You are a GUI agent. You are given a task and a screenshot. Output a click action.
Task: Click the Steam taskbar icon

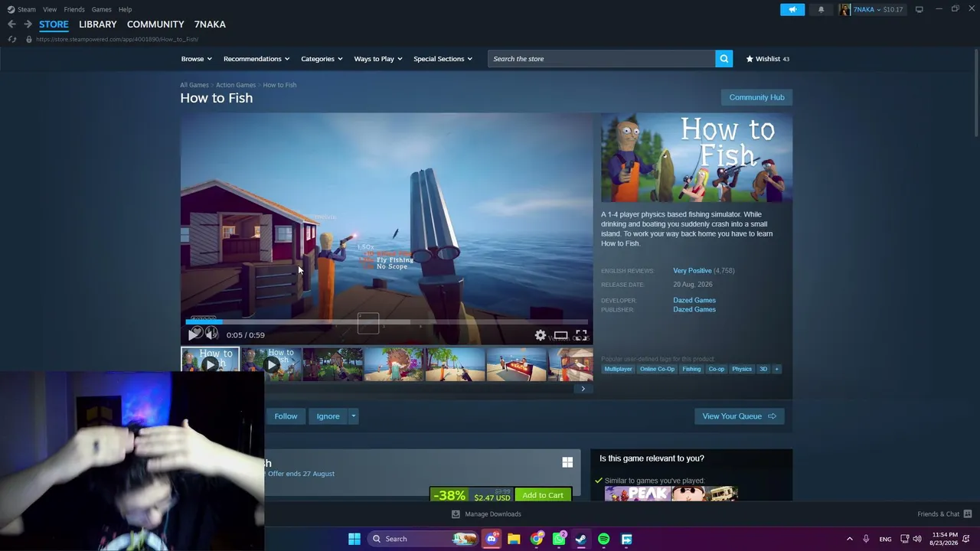pos(581,539)
